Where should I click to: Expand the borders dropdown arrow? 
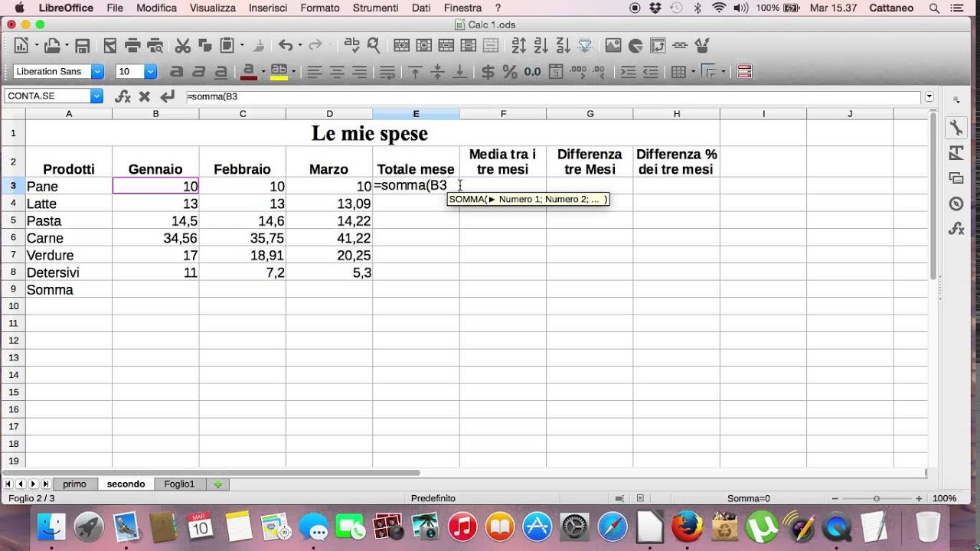pyautogui.click(x=693, y=72)
